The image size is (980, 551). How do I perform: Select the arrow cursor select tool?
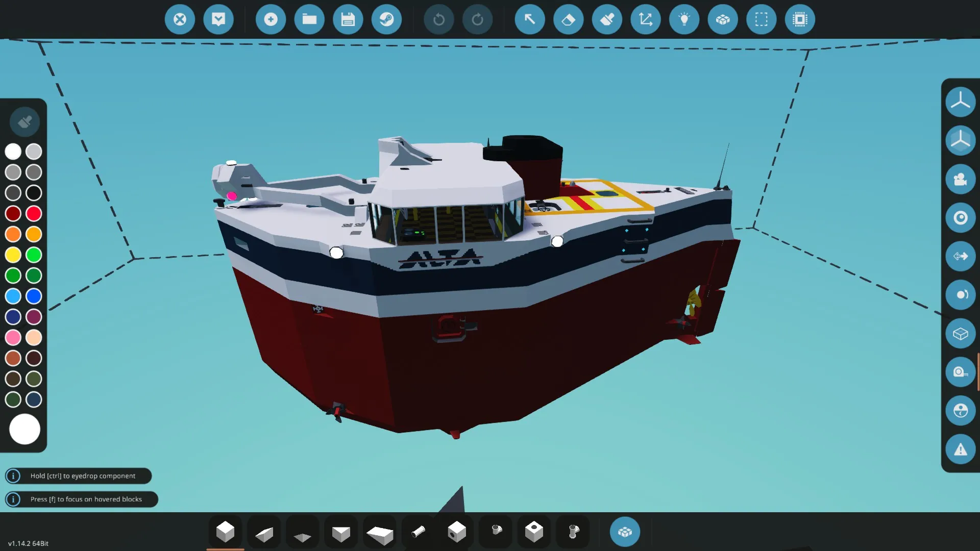tap(530, 19)
